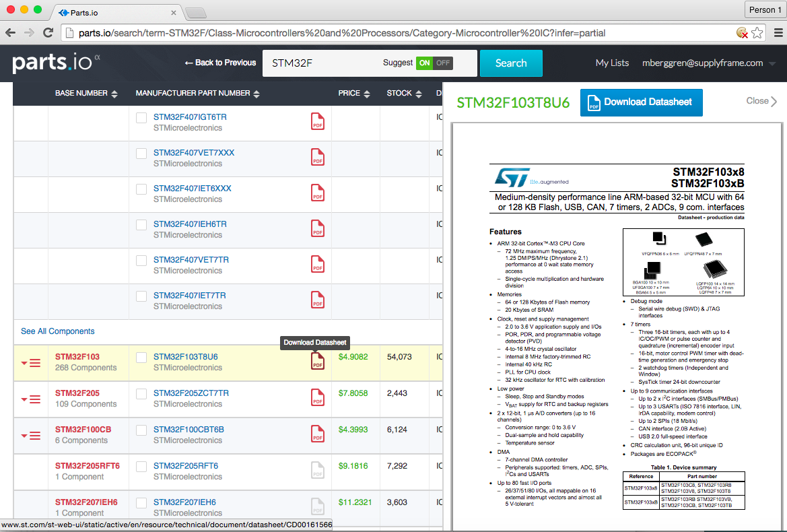Screen dimensions: 787x532
Task: Open STM32F205RFT6 part number link
Action: pyautogui.click(x=186, y=466)
